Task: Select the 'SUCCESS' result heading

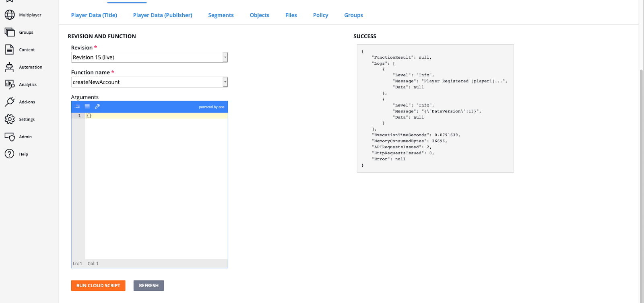Action: [x=365, y=36]
